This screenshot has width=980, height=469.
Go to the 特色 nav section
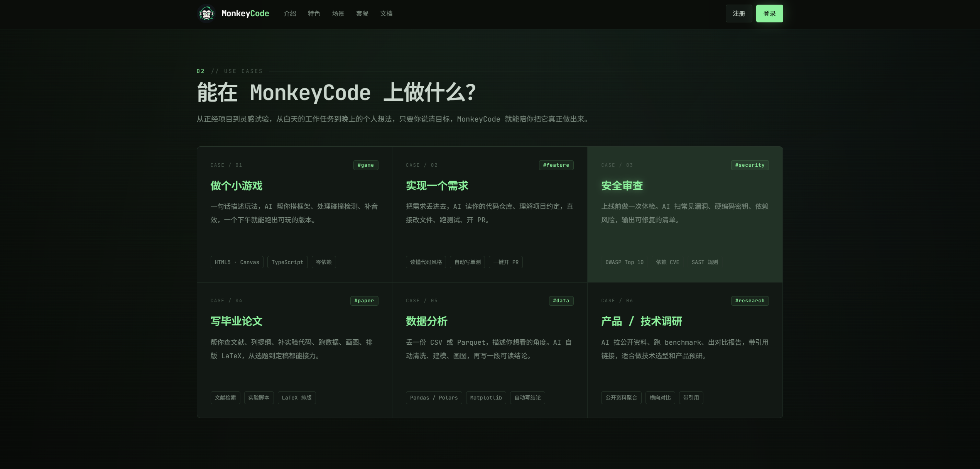pos(314,14)
